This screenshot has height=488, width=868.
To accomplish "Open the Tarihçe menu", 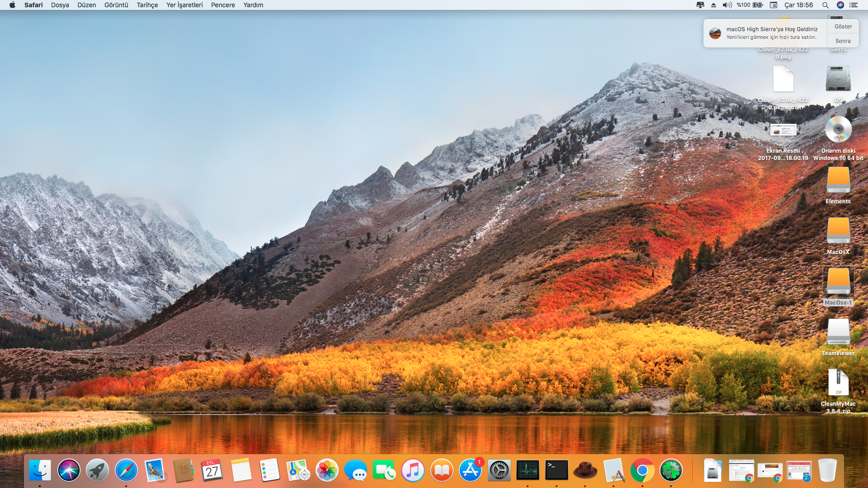I will click(147, 5).
